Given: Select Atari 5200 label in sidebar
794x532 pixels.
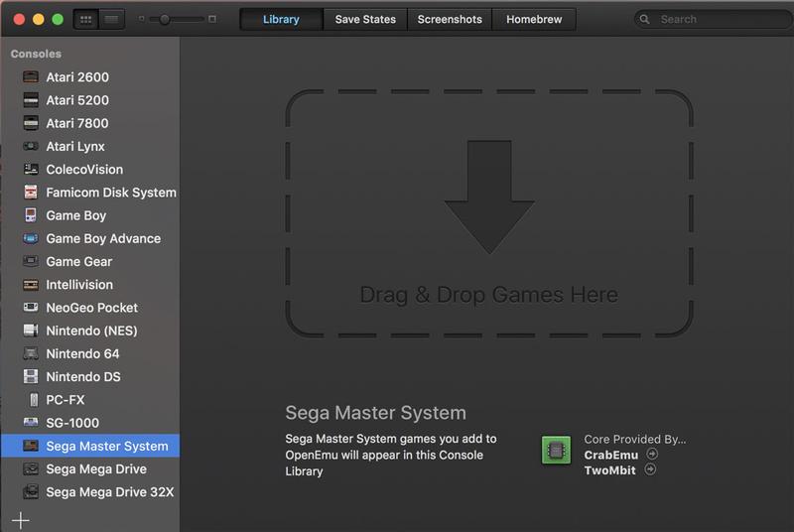Looking at the screenshot, I should [x=77, y=100].
